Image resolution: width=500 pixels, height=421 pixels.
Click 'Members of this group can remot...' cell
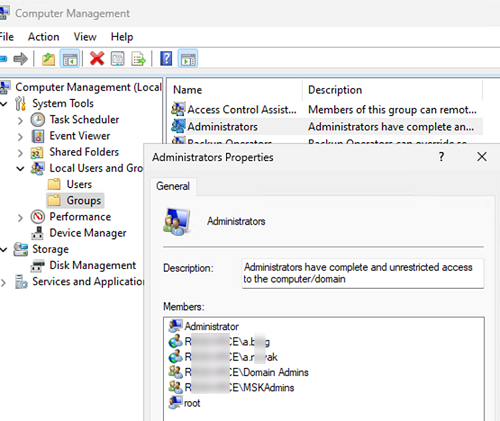(392, 110)
